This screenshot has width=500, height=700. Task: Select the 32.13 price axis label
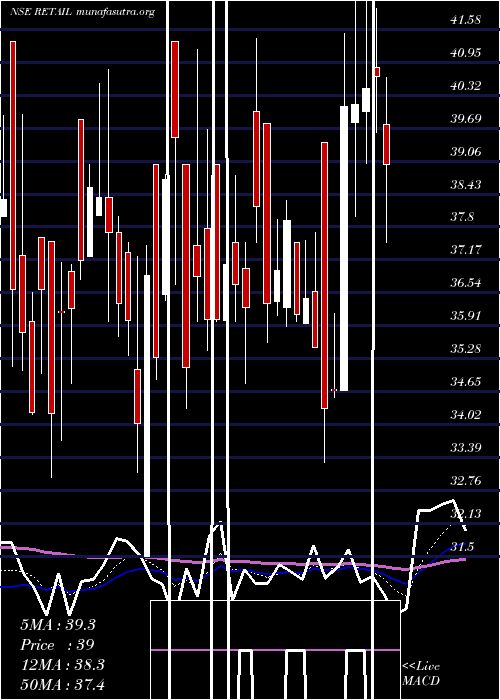tap(466, 514)
